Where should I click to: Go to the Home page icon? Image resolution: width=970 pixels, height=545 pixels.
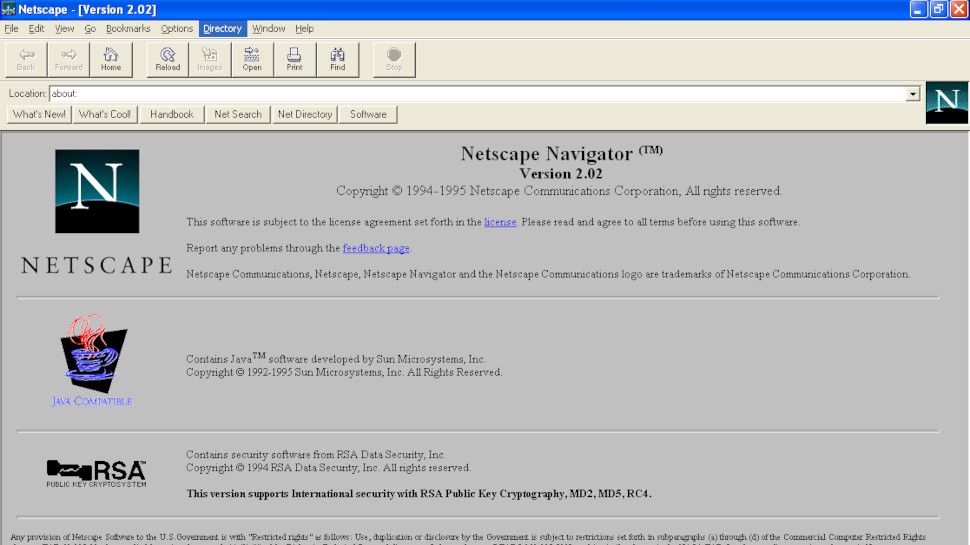tap(111, 59)
